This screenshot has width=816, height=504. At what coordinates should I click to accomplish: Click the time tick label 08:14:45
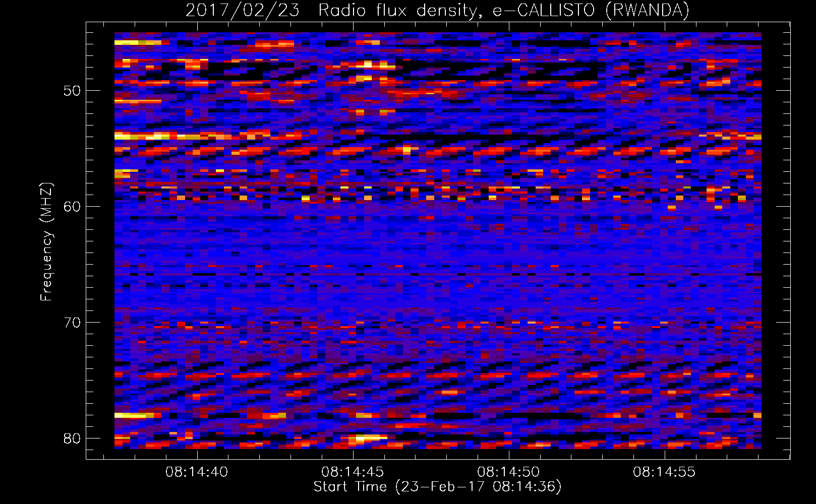pos(353,472)
